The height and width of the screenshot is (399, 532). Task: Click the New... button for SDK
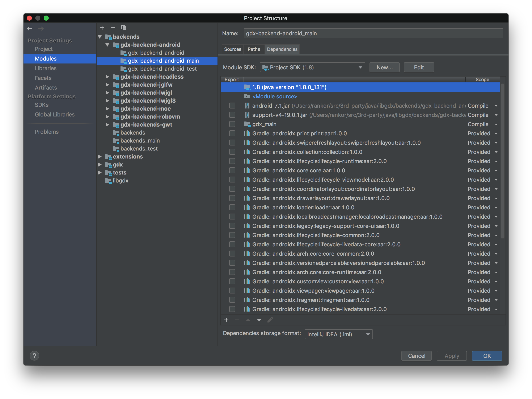384,67
